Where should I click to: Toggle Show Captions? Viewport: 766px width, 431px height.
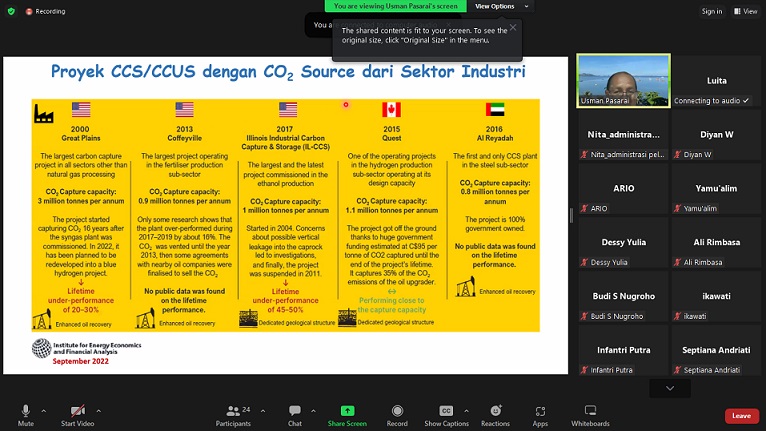(x=446, y=412)
